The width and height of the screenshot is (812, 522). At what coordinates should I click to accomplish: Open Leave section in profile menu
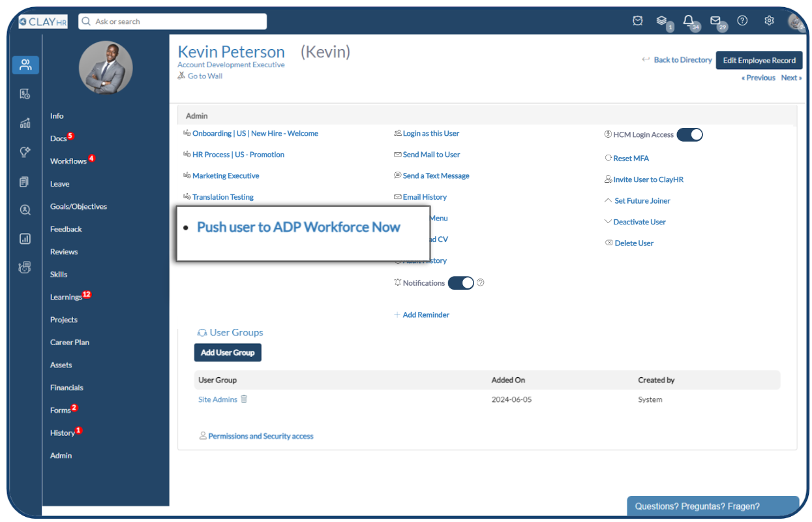[59, 184]
